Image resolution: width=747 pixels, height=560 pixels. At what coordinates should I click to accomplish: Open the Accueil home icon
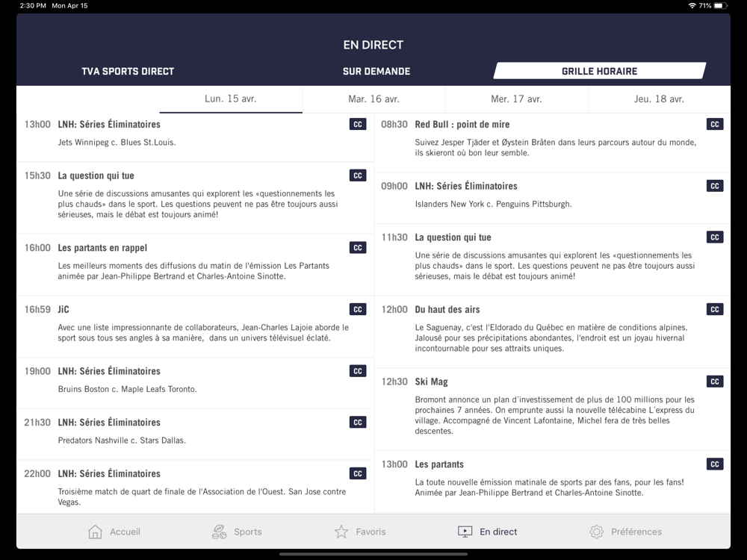point(96,532)
